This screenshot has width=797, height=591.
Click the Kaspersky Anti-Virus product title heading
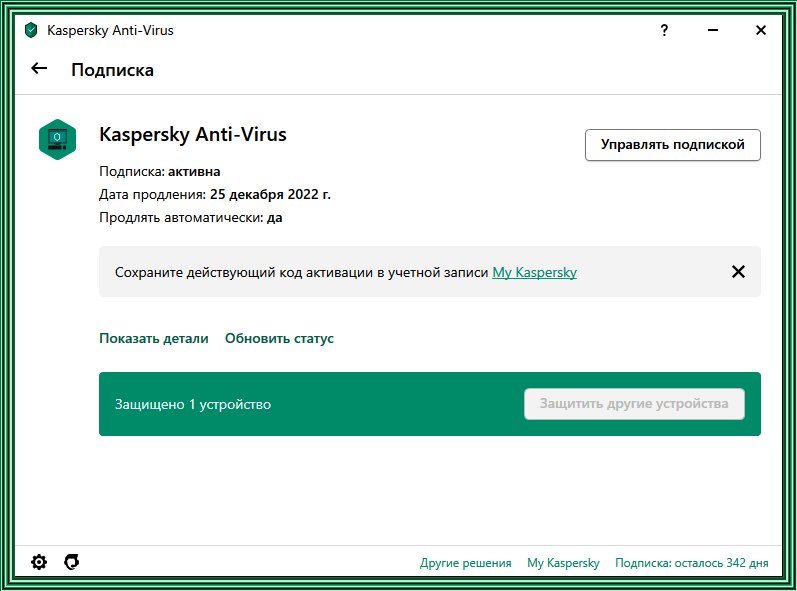coord(193,135)
